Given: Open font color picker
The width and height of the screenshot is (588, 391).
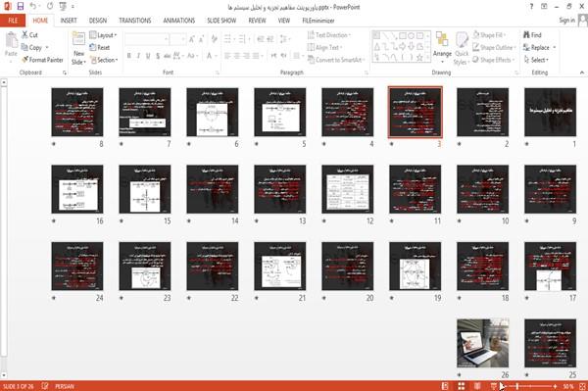Looking at the screenshot, I should pyautogui.click(x=211, y=56).
